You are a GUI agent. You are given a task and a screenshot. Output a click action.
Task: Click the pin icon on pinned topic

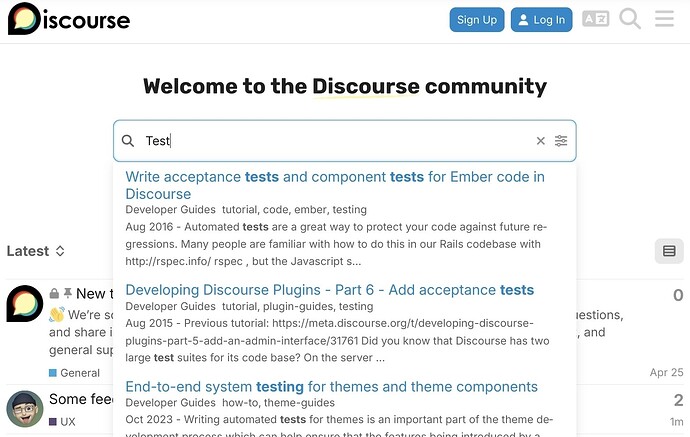(68, 293)
